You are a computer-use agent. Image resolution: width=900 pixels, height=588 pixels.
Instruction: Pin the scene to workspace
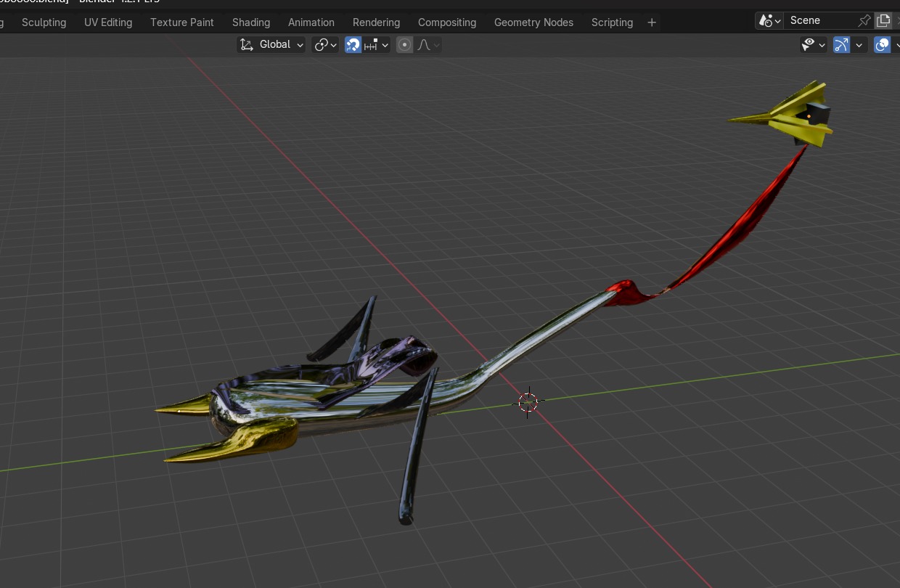coord(864,20)
